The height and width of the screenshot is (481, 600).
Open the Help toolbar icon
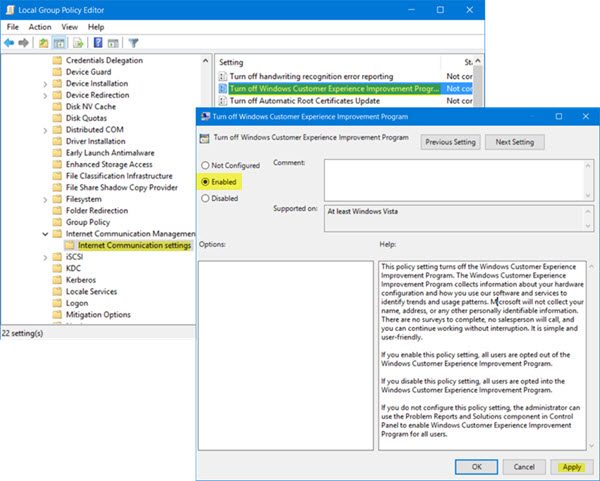pos(98,42)
